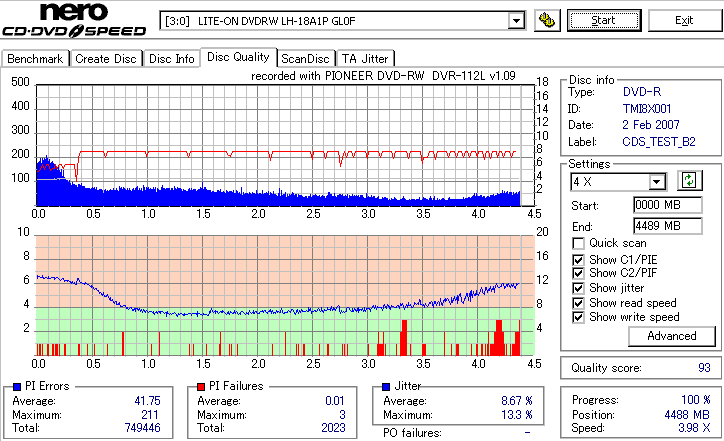Click Jitter maximum 13.3 %
Viewport: 724px width, 441px height.
(517, 415)
